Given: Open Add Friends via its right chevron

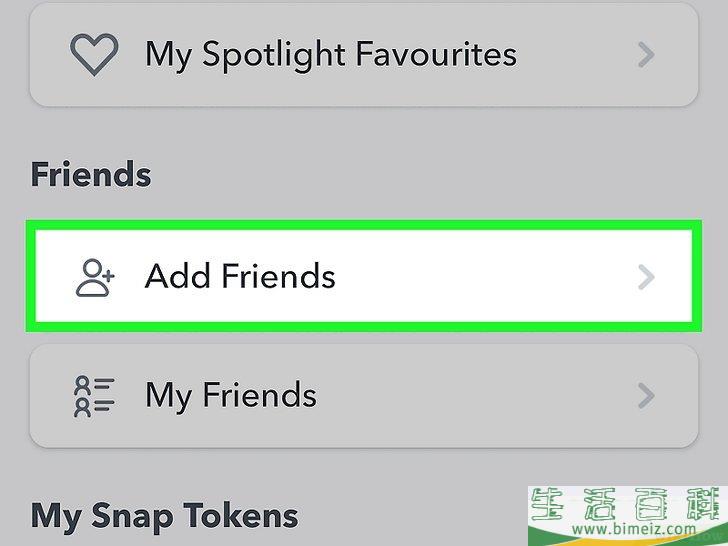Looking at the screenshot, I should tap(646, 277).
